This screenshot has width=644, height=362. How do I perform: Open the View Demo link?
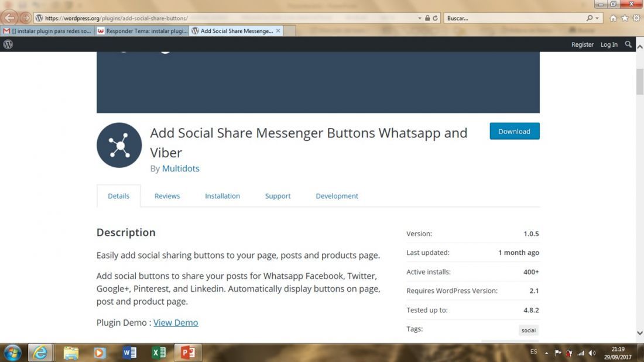click(x=176, y=322)
